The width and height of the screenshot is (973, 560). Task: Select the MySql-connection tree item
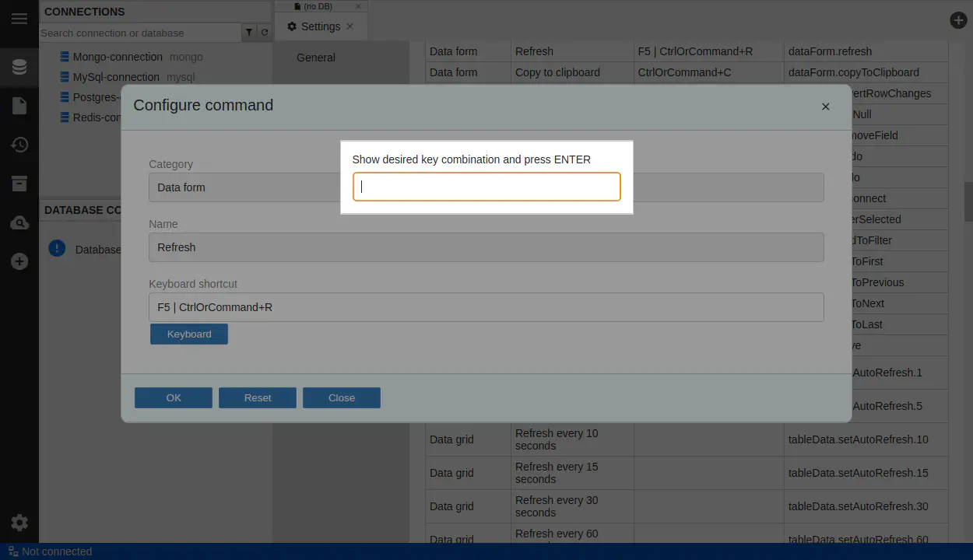tap(115, 77)
